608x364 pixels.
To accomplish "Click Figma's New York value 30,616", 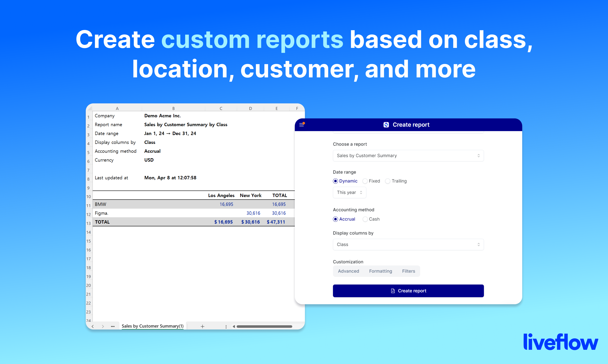I will point(253,213).
